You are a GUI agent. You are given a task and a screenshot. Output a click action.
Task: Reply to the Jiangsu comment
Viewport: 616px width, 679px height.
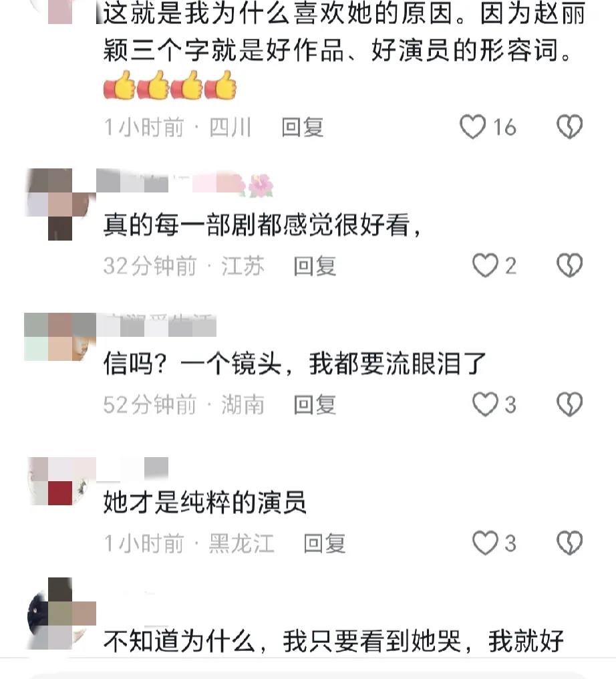pyautogui.click(x=315, y=266)
